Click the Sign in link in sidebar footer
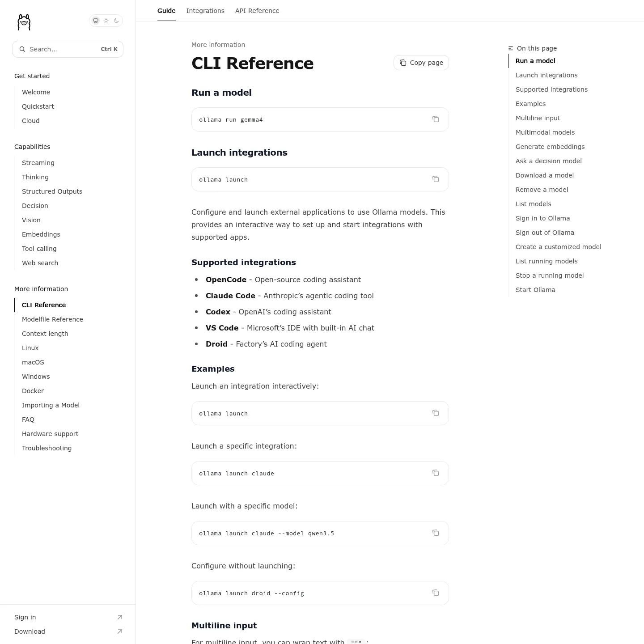This screenshot has width=644, height=644. pos(25,617)
